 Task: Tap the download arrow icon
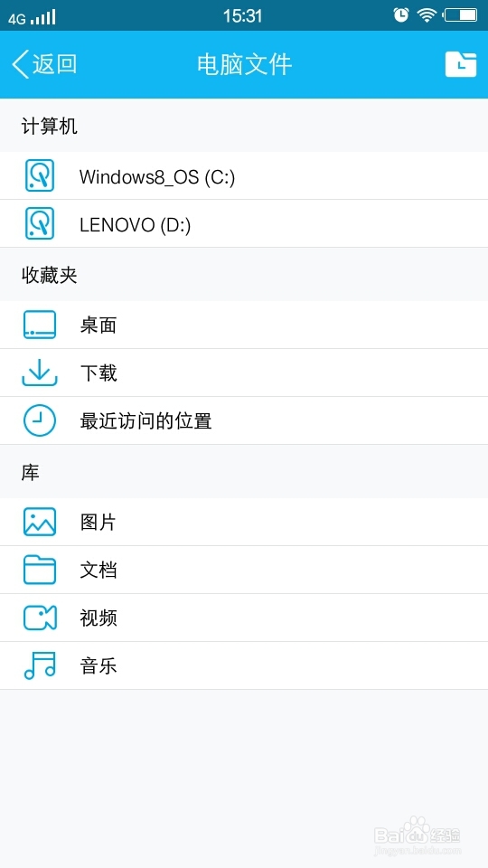tap(39, 373)
